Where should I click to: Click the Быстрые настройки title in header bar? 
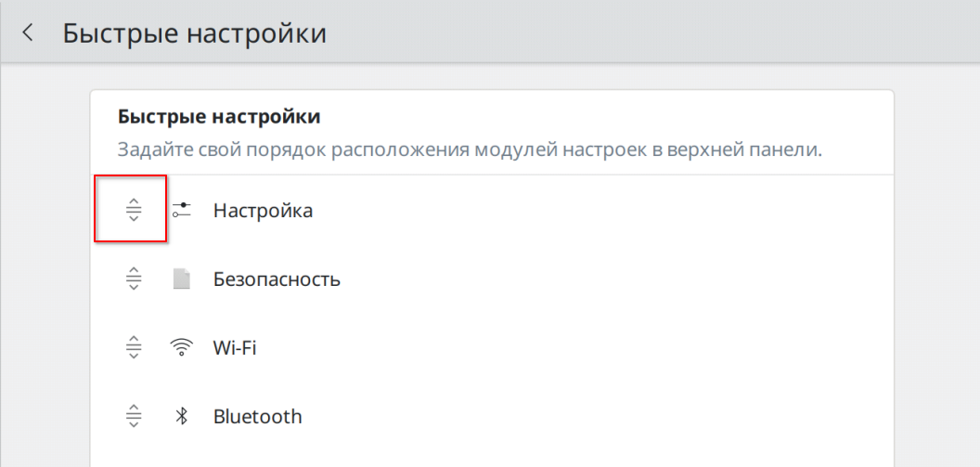tap(194, 33)
